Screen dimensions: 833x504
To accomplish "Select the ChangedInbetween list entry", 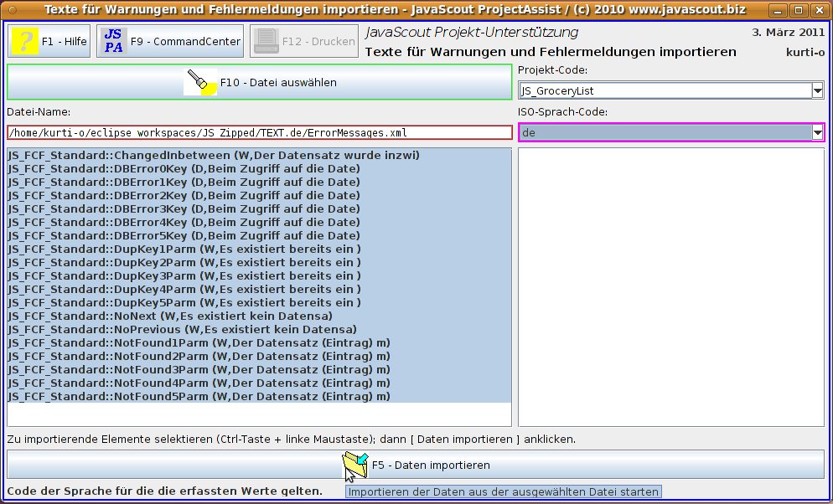I will pos(213,156).
